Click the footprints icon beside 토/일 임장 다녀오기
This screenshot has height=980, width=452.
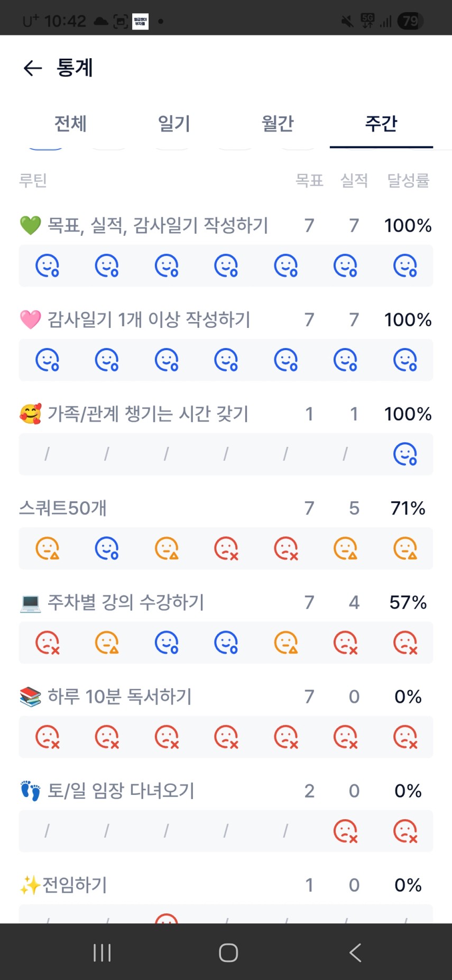pyautogui.click(x=30, y=791)
